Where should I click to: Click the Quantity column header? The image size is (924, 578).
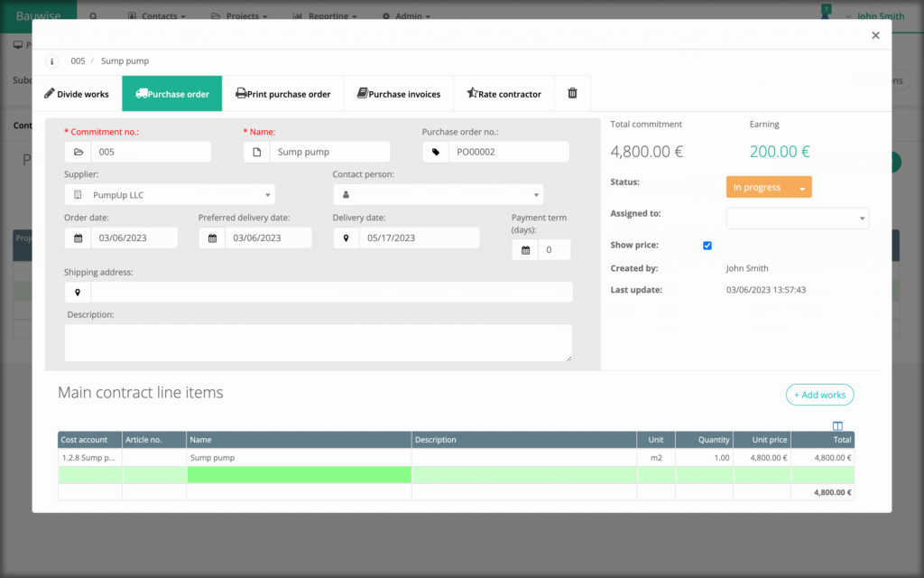pyautogui.click(x=704, y=440)
